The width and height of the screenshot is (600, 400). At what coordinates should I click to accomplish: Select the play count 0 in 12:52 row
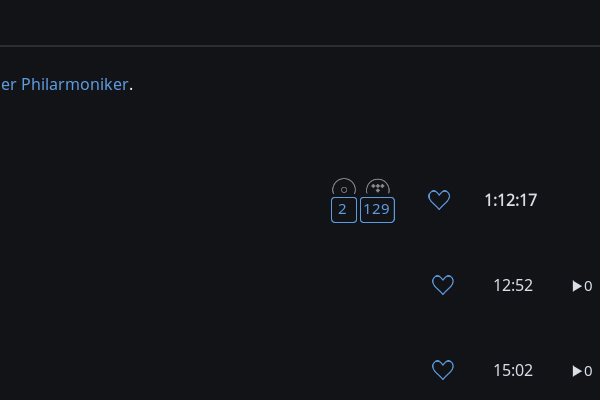coord(588,286)
